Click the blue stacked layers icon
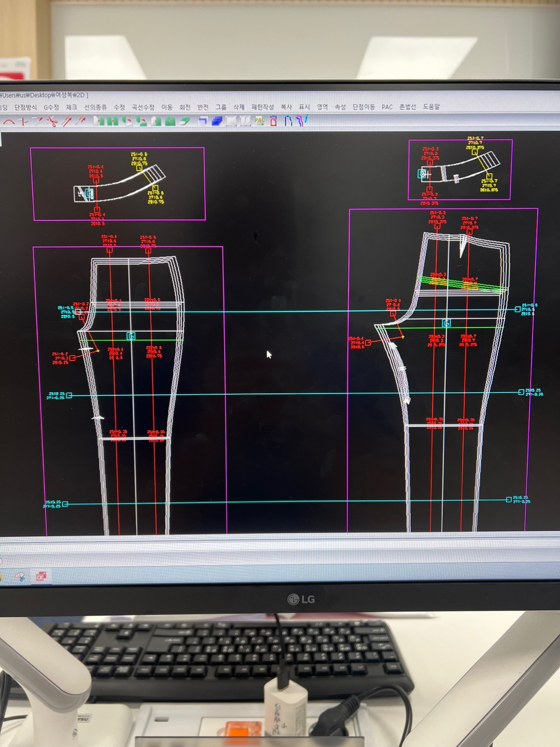560x747 pixels. (217, 121)
